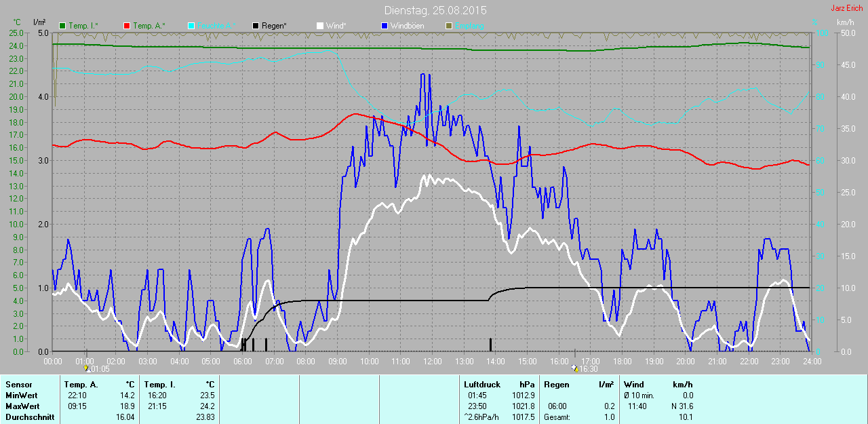Click the 01:05 marker icon below the time axis
This screenshot has width=868, height=424.
[87, 368]
